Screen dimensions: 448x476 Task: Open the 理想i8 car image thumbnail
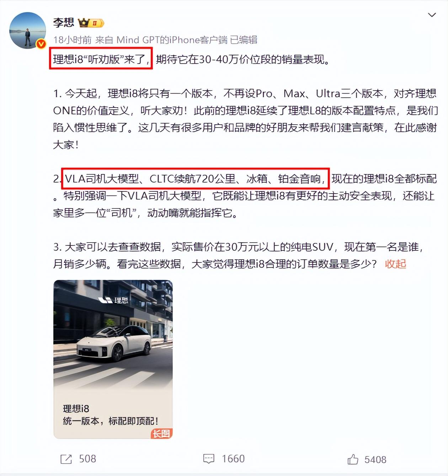pos(113,359)
